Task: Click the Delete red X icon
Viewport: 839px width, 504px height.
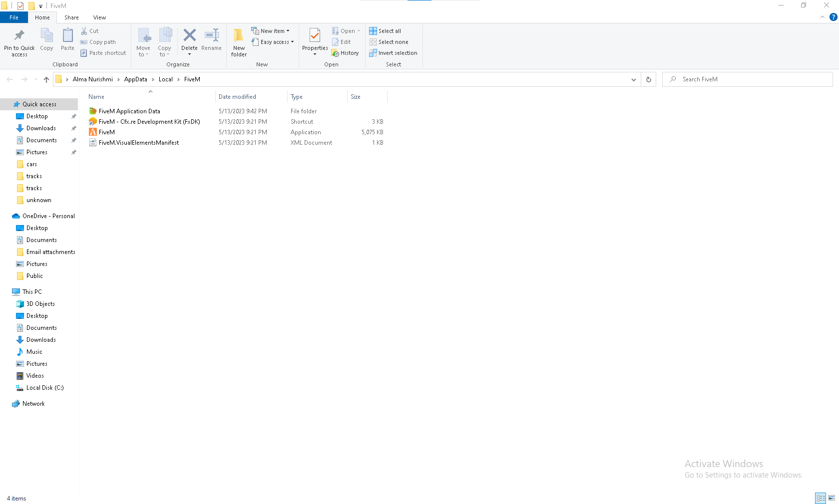Action: (190, 35)
